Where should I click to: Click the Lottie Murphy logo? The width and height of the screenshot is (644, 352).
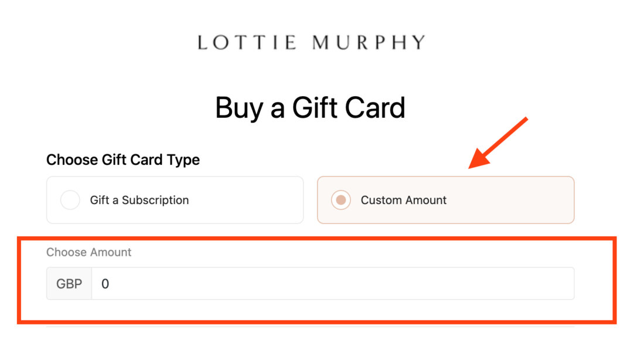click(309, 42)
